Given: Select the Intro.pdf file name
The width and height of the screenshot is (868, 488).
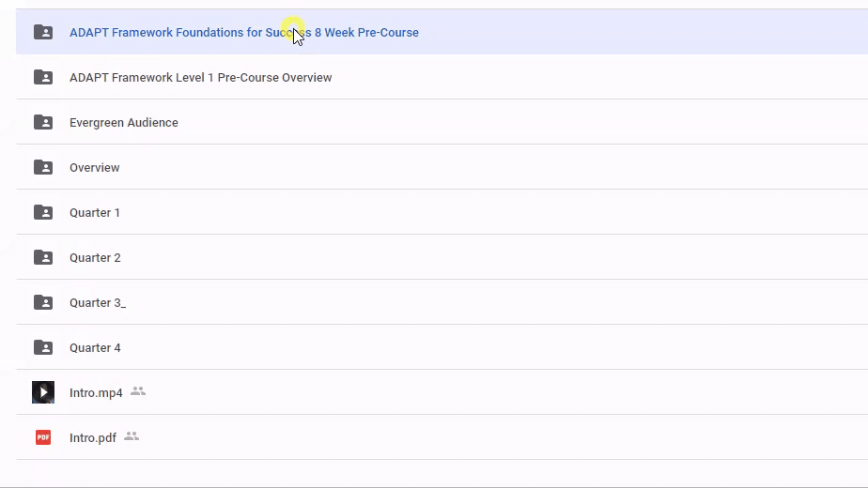Looking at the screenshot, I should pos(93,438).
